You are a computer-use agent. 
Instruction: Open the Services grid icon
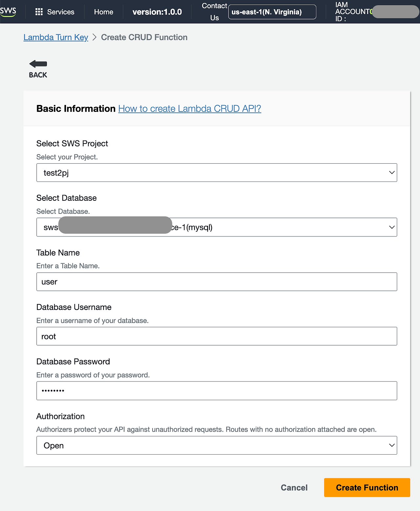tap(39, 12)
